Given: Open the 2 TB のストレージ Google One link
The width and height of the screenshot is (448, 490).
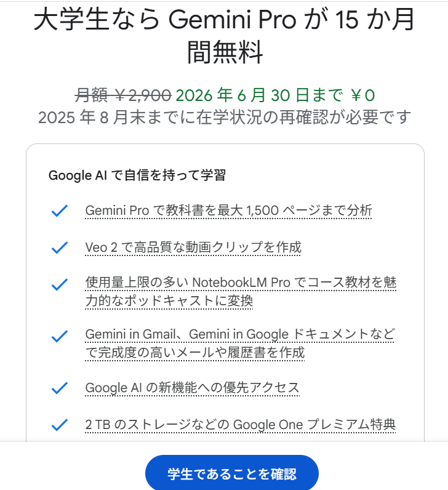Looking at the screenshot, I should (240, 424).
